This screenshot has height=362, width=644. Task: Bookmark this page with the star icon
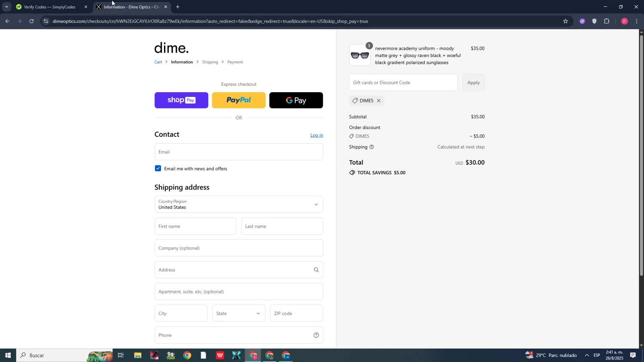point(565,21)
